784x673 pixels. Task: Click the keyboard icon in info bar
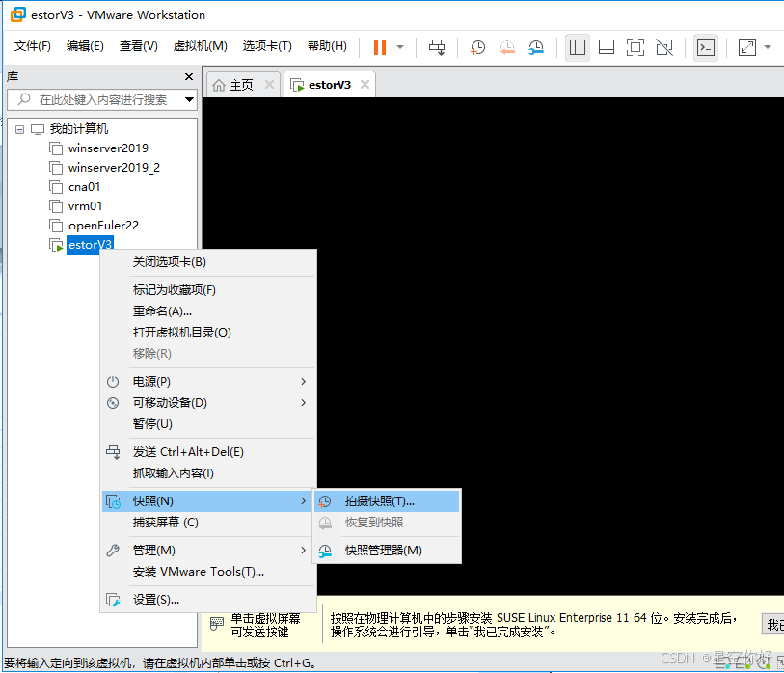[x=217, y=624]
